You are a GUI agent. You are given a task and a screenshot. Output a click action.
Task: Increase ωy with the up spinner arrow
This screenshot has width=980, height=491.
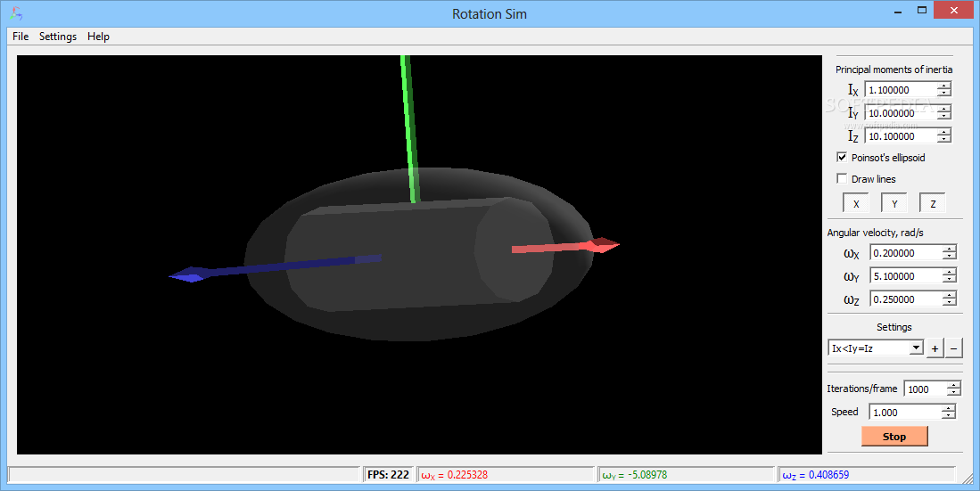(x=950, y=272)
